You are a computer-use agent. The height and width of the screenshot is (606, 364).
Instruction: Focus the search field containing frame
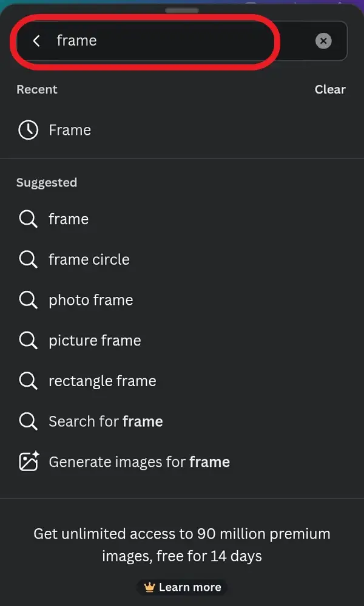pyautogui.click(x=182, y=41)
